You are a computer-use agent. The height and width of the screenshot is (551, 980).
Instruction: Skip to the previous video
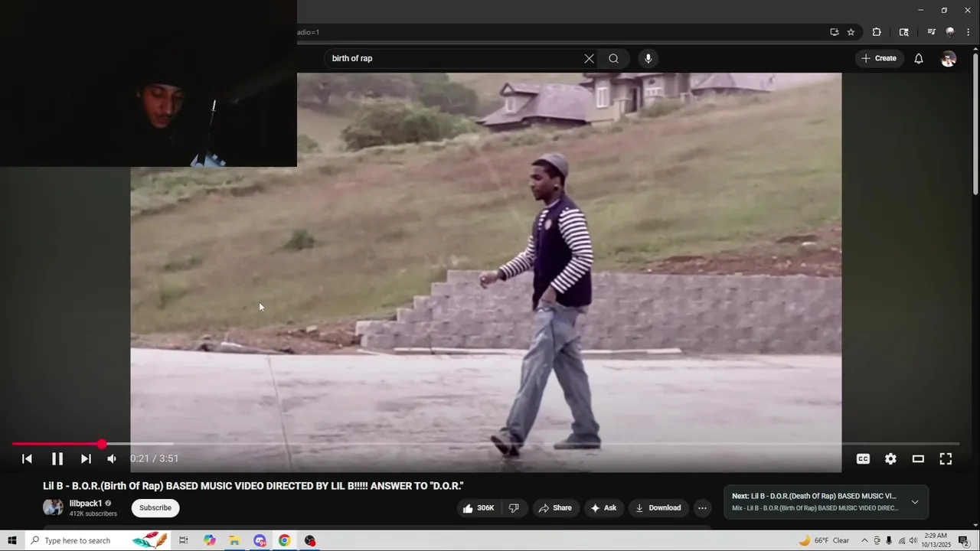pos(27,459)
